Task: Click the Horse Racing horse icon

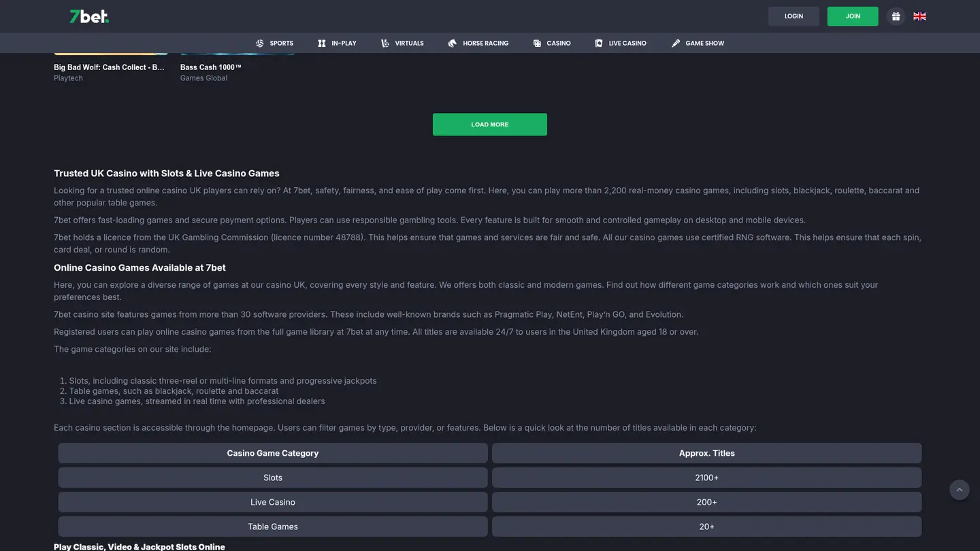Action: (453, 43)
